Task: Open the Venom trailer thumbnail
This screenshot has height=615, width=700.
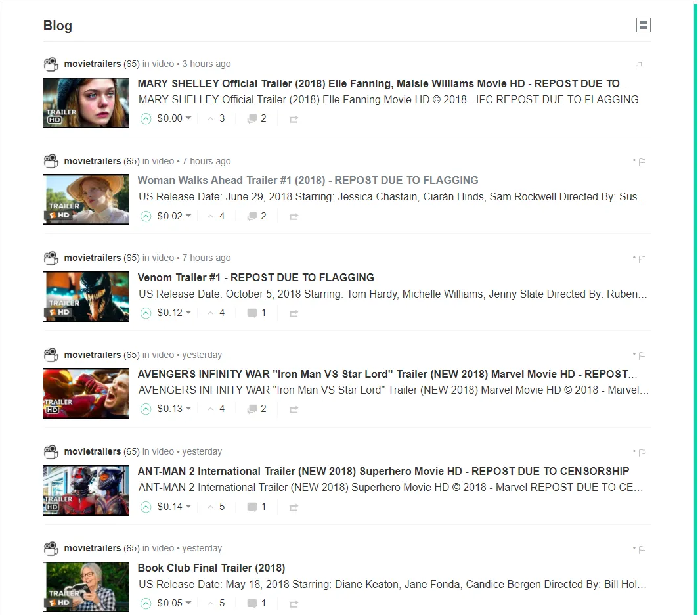Action: tap(86, 296)
